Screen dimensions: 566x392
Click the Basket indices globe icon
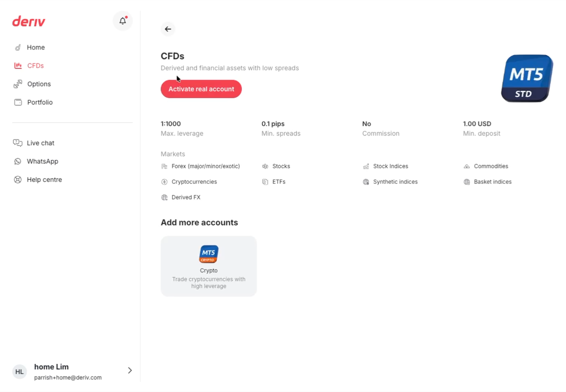click(x=467, y=182)
